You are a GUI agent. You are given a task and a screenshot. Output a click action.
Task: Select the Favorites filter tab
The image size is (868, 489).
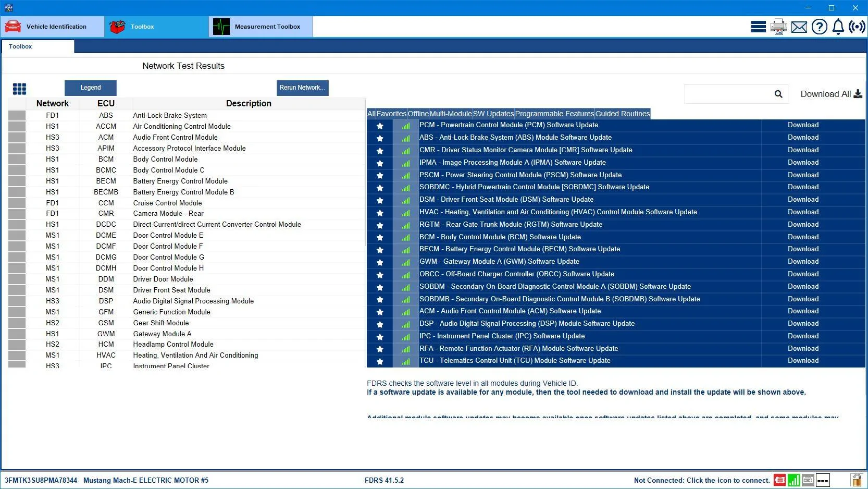tap(391, 114)
